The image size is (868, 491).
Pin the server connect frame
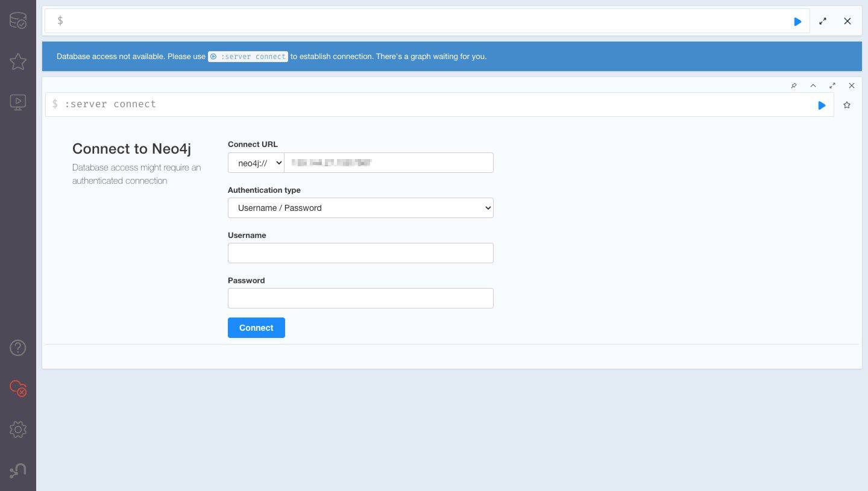pos(794,86)
